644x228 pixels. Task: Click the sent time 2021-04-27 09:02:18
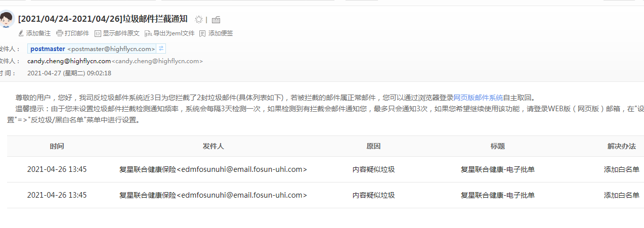(x=69, y=73)
